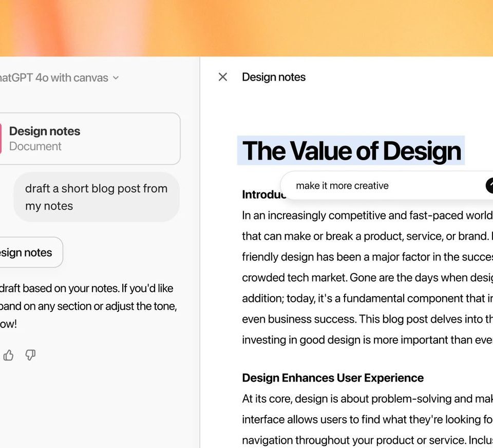Click the 'draft a short blog post' message
The height and width of the screenshot is (448, 493).
click(96, 197)
